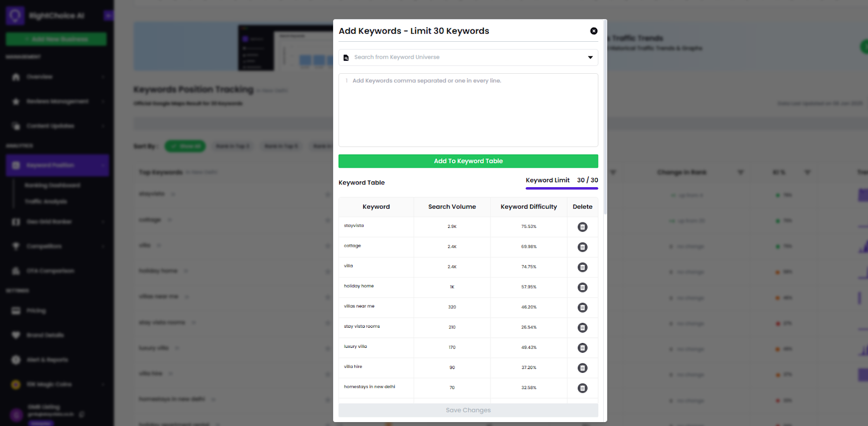Click the 57.95% difficulty value
The width and height of the screenshot is (868, 426).
529,287
